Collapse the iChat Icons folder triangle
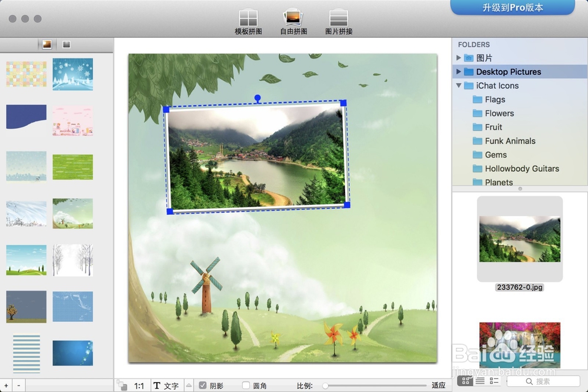Screen dimensions: 588x392 click(x=459, y=85)
